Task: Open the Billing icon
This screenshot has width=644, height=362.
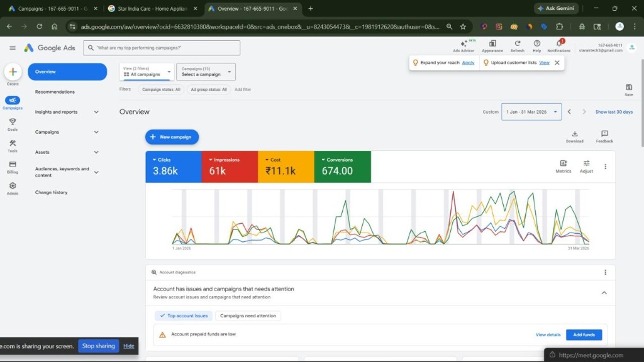Action: tap(13, 165)
